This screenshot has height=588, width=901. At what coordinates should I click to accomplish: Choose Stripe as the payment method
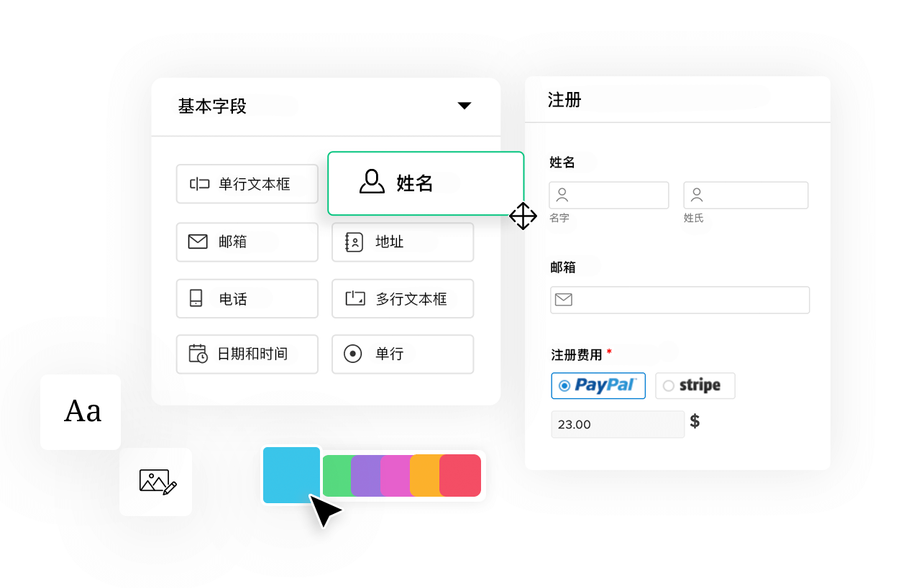point(695,386)
